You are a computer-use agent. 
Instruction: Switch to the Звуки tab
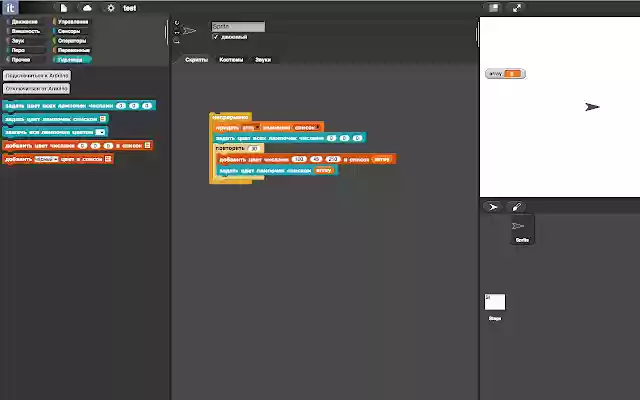(262, 60)
